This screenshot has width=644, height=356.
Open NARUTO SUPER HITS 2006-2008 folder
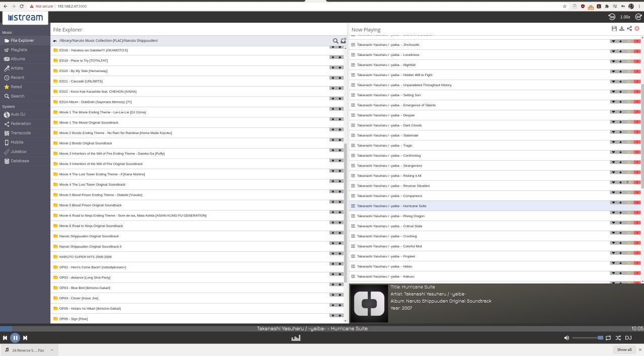point(197,257)
